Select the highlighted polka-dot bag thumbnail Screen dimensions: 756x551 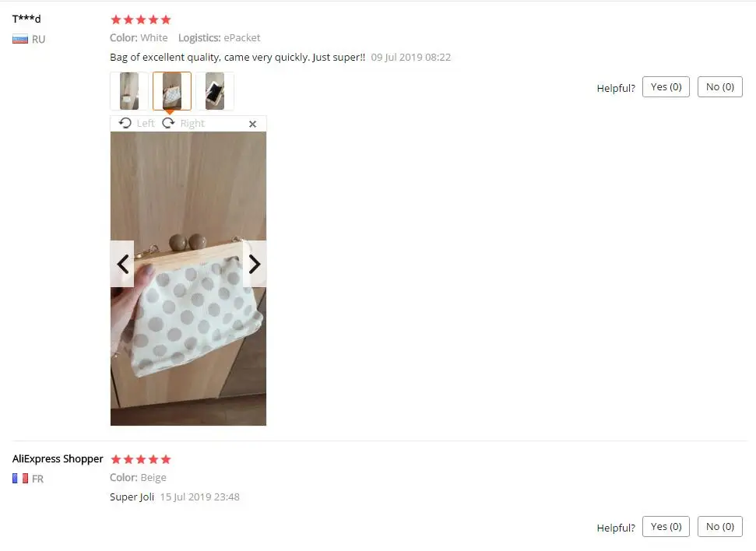(x=172, y=91)
